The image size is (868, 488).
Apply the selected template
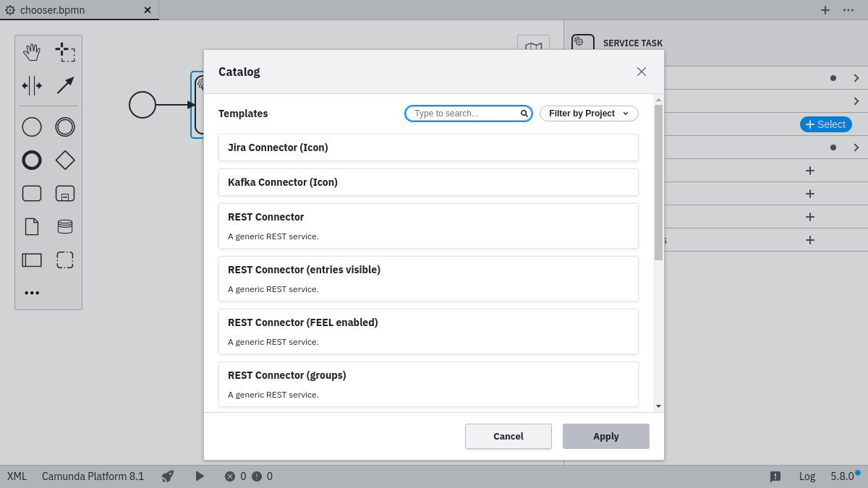tap(605, 436)
